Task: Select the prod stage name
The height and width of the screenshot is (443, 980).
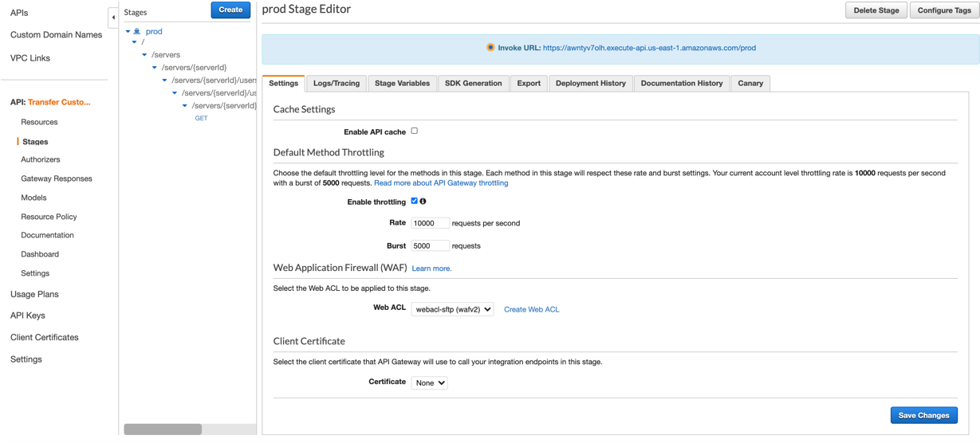Action: 154,32
